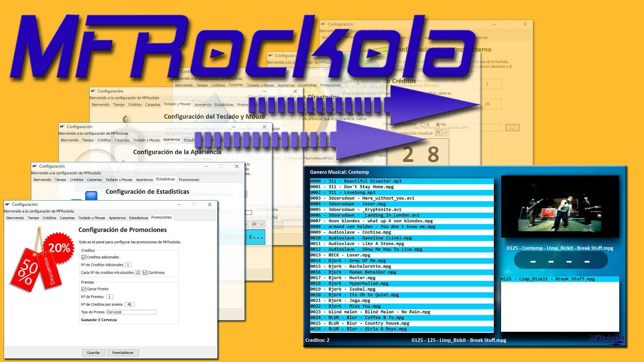Uncheck the Continuos checkbox
The width and height of the screenshot is (644, 362).
(145, 273)
